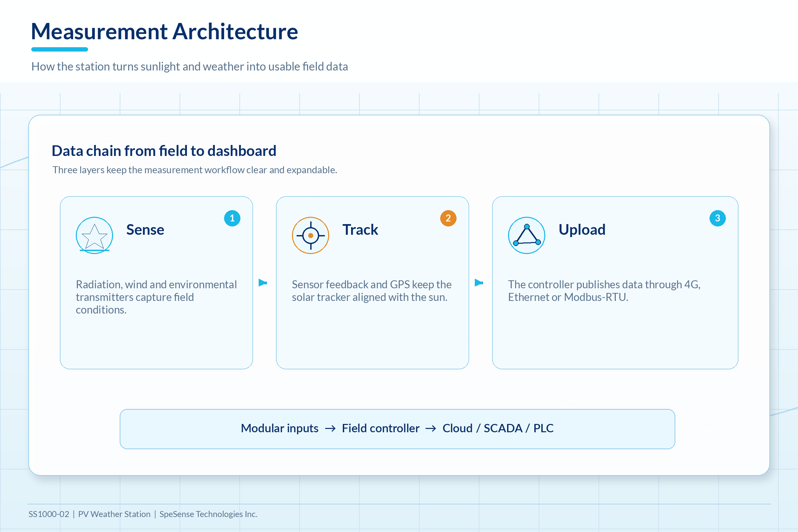Click the SpeSense Technologies Inc. footer text
This screenshot has width=798, height=532.
[208, 514]
